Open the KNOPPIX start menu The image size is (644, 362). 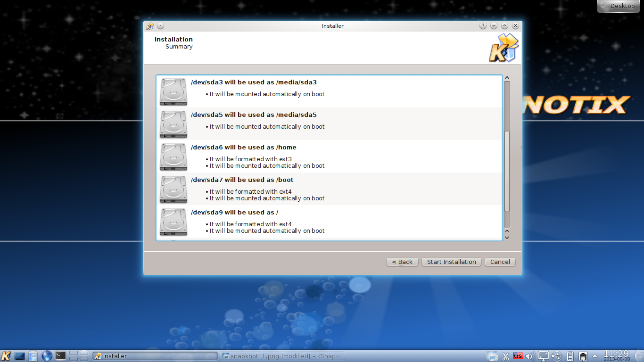click(x=6, y=356)
